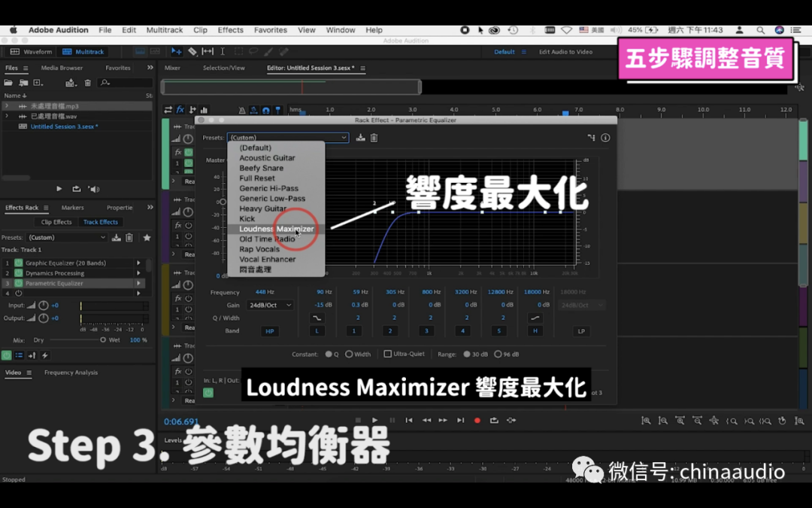This screenshot has width=812, height=508.
Task: Open Default workspace menu
Action: [524, 52]
